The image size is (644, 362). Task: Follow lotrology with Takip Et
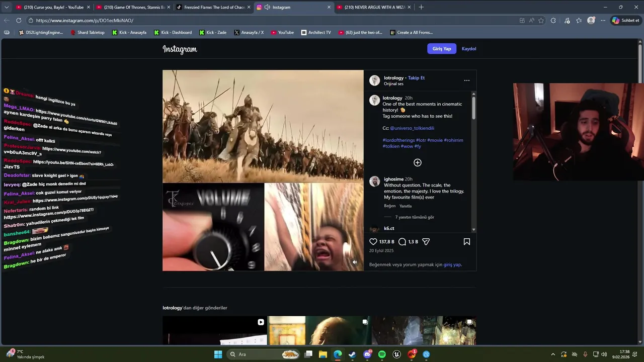[x=416, y=78]
